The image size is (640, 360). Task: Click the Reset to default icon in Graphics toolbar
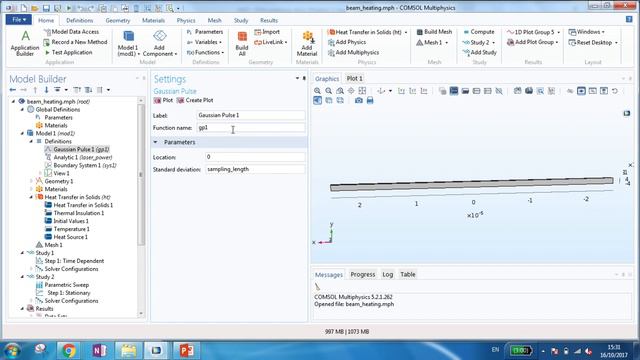(x=615, y=91)
